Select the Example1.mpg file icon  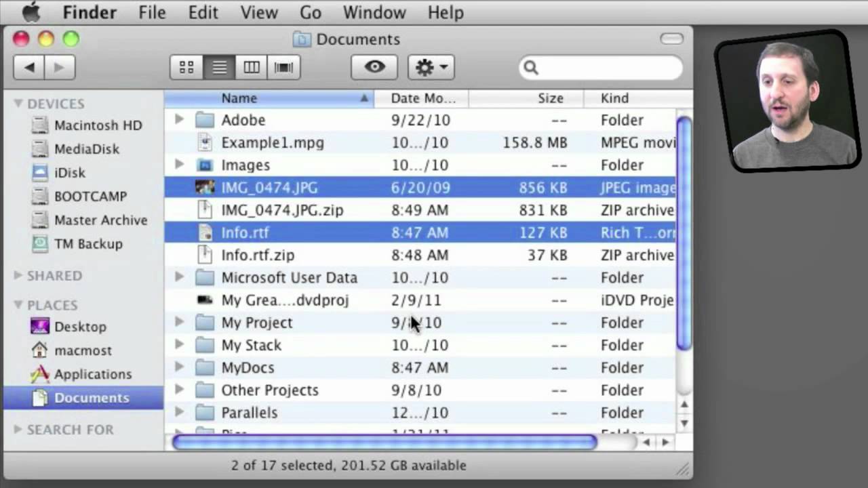click(x=204, y=142)
